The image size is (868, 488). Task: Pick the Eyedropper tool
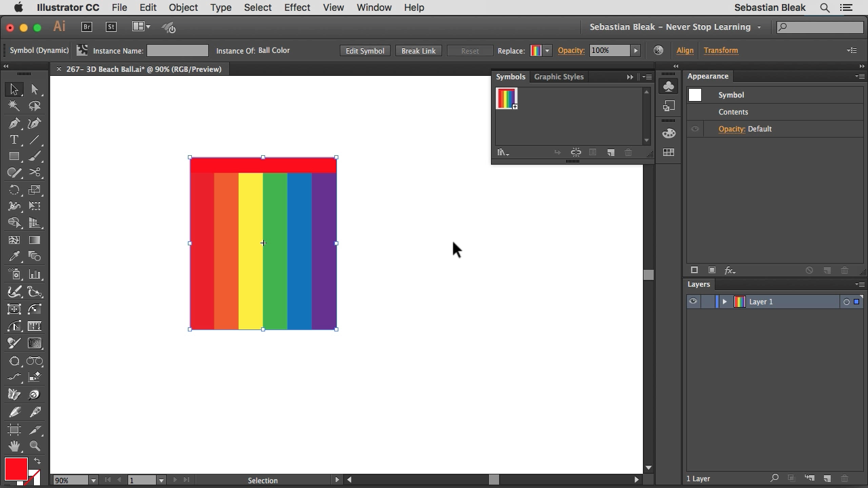[x=14, y=257]
